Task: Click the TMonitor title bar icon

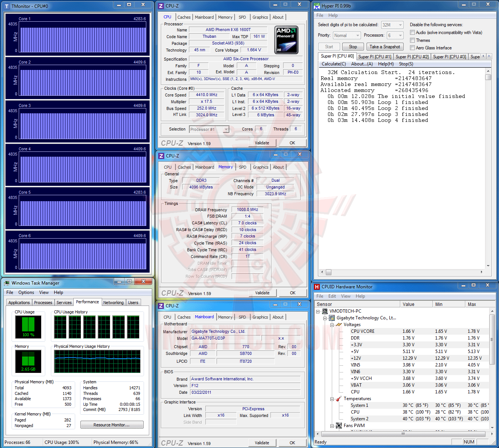Action: 7,6
